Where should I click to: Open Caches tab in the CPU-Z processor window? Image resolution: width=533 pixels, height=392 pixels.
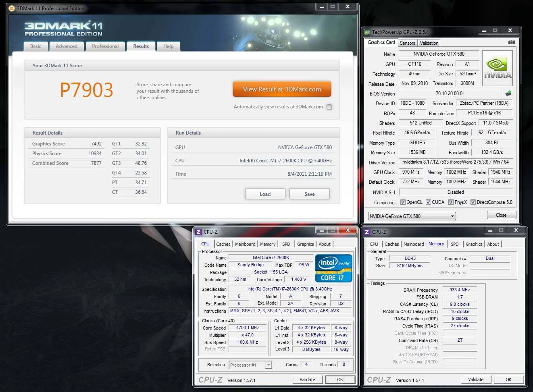point(223,244)
